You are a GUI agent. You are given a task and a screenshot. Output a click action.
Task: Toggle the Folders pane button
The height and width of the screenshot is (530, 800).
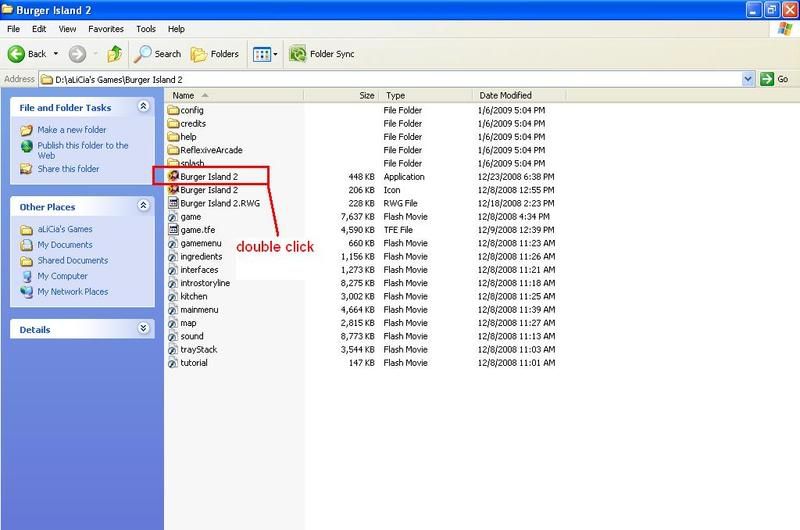[x=216, y=54]
